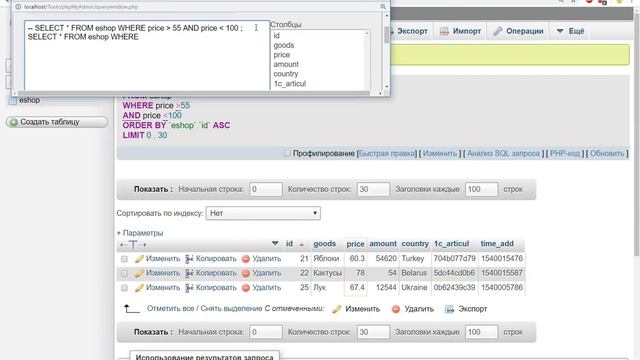Screen dimensions: 640x360
Task: Click the pencil icon in row 21
Action: coord(139,259)
